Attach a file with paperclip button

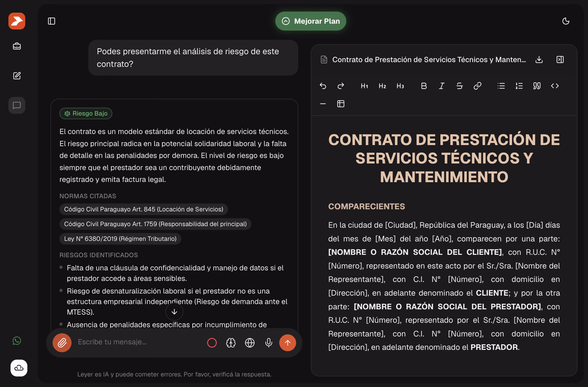62,343
